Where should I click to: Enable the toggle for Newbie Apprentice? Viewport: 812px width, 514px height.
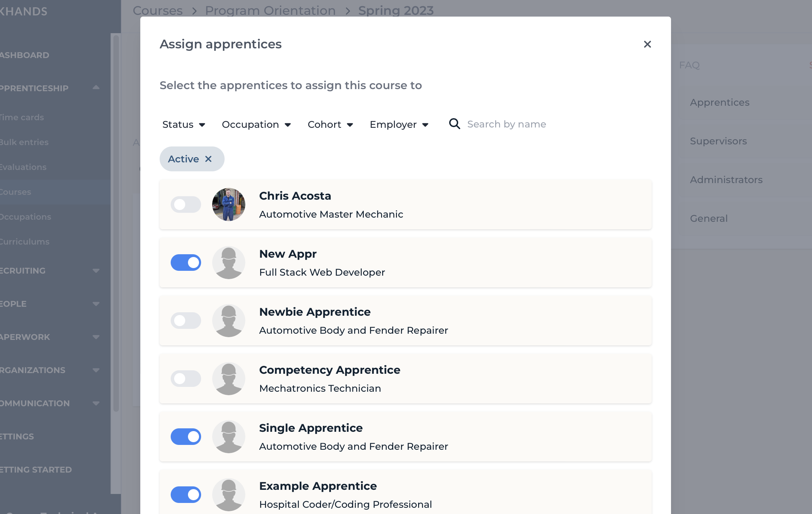pos(186,321)
